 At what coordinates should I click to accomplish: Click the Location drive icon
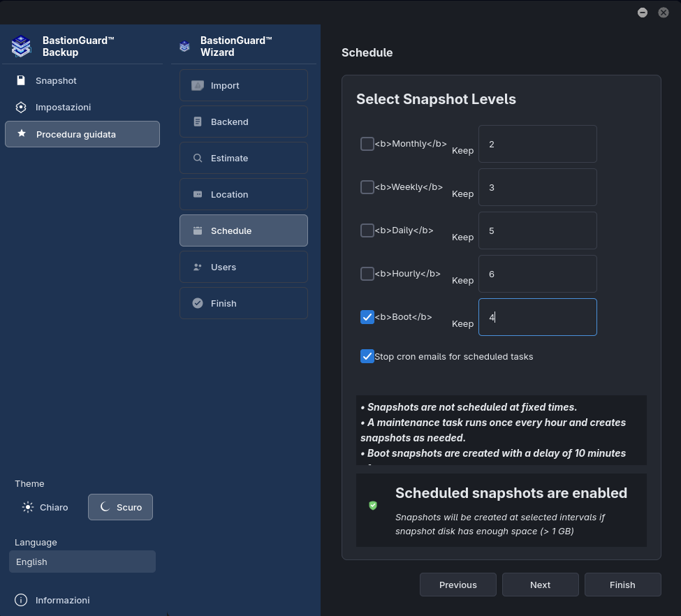[x=198, y=194]
